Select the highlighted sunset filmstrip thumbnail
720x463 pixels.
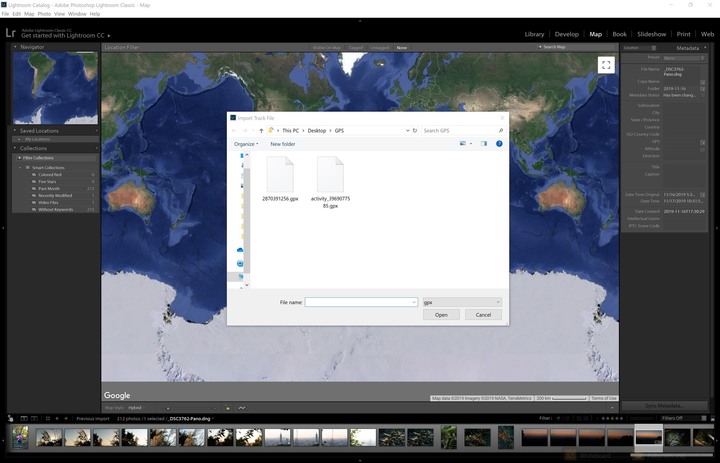tap(648, 436)
